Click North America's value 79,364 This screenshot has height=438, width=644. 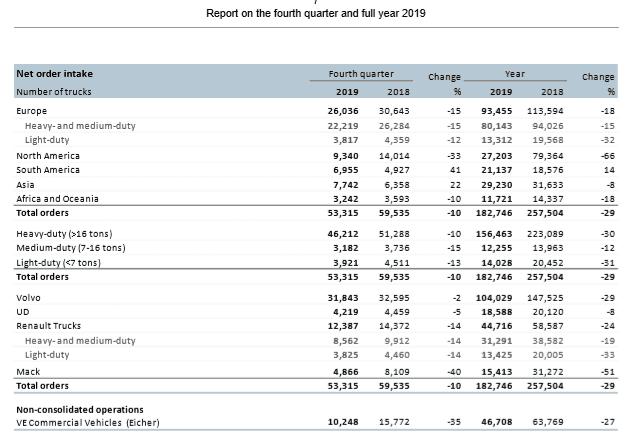(x=548, y=156)
